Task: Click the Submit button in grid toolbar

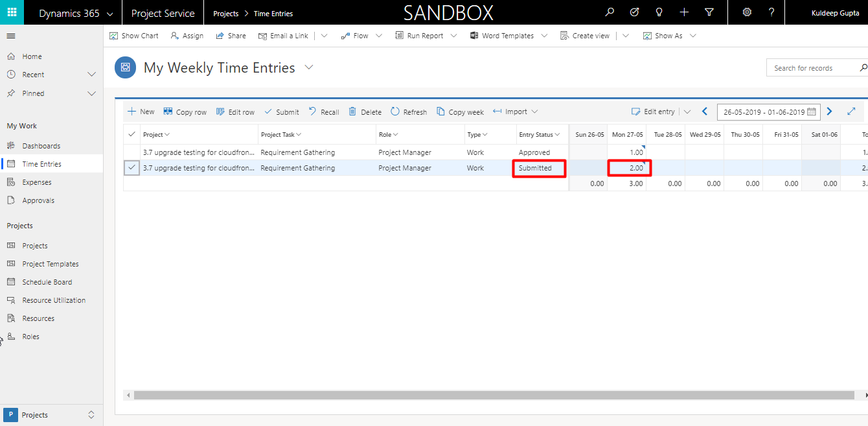Action: click(x=281, y=112)
